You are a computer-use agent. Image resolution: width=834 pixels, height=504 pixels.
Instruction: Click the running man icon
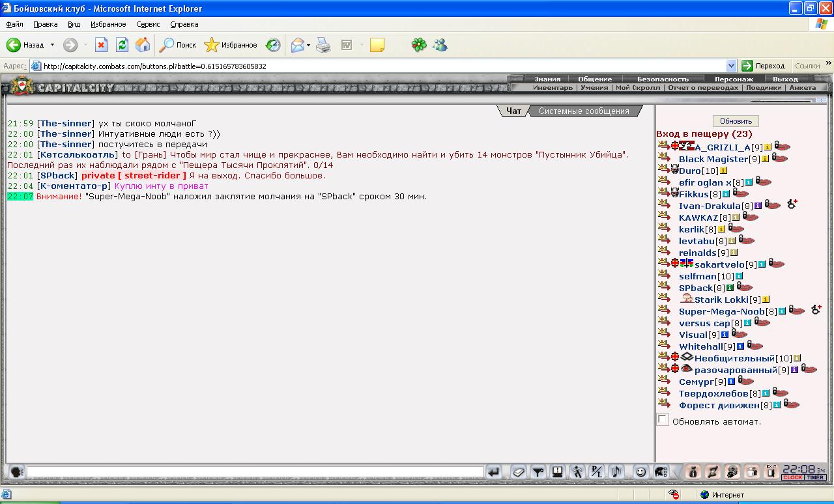577,472
